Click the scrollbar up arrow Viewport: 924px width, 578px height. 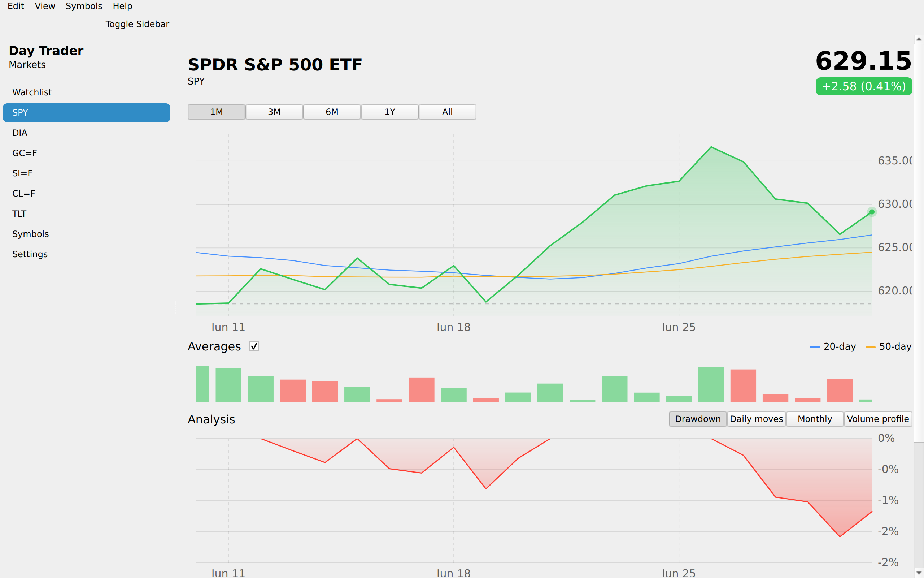[919, 39]
